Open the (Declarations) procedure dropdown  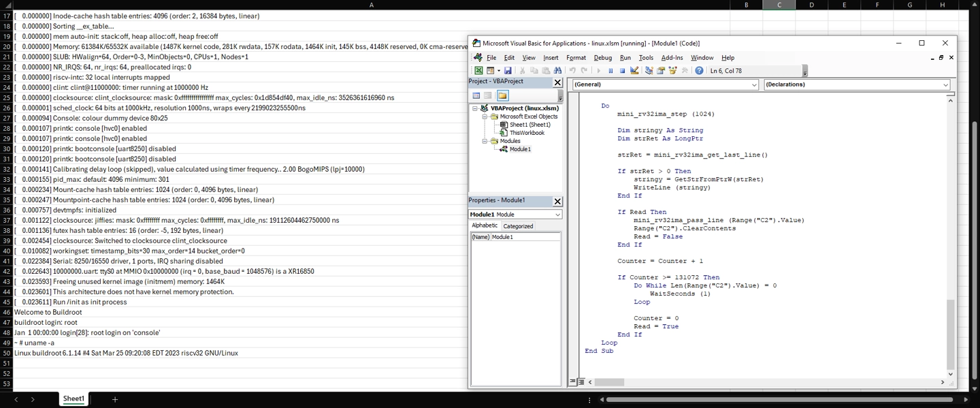click(x=945, y=84)
